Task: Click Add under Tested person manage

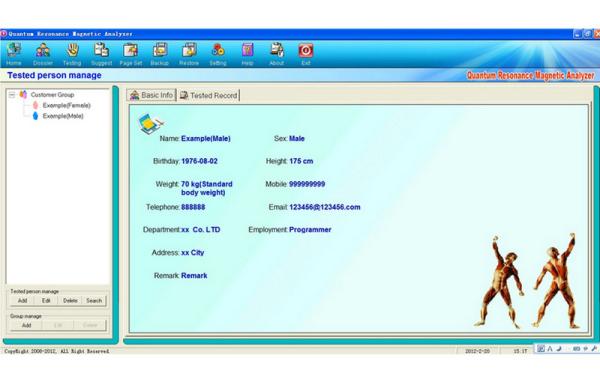Action: pyautogui.click(x=23, y=301)
